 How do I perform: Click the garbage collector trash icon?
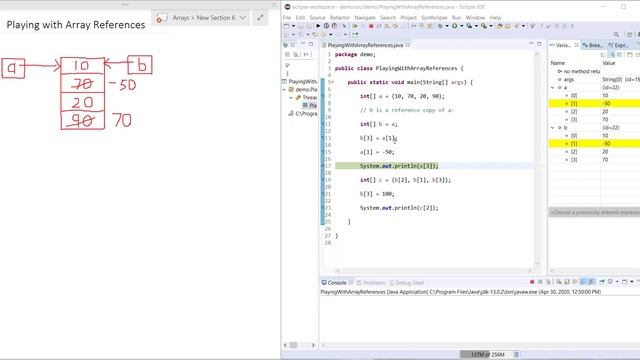[x=516, y=354]
